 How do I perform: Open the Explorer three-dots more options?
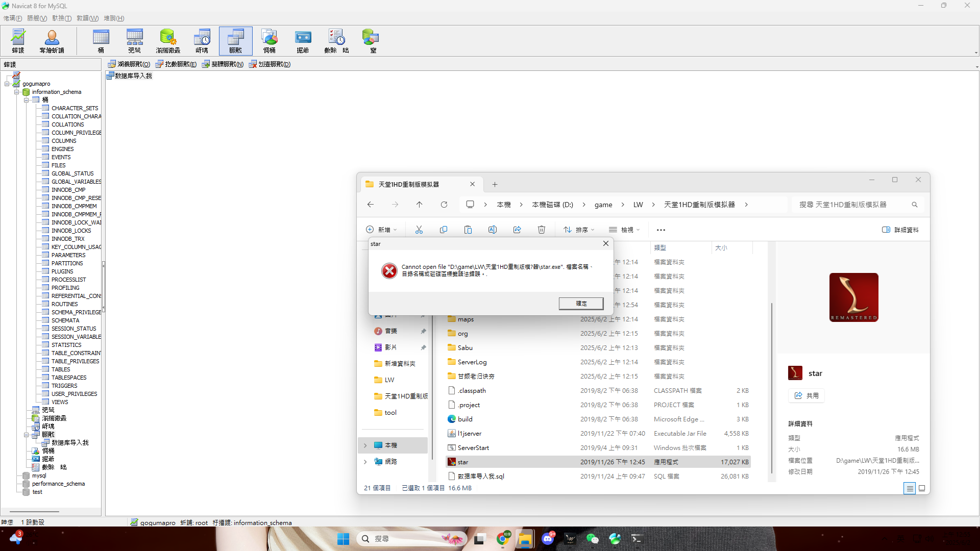coord(661,230)
